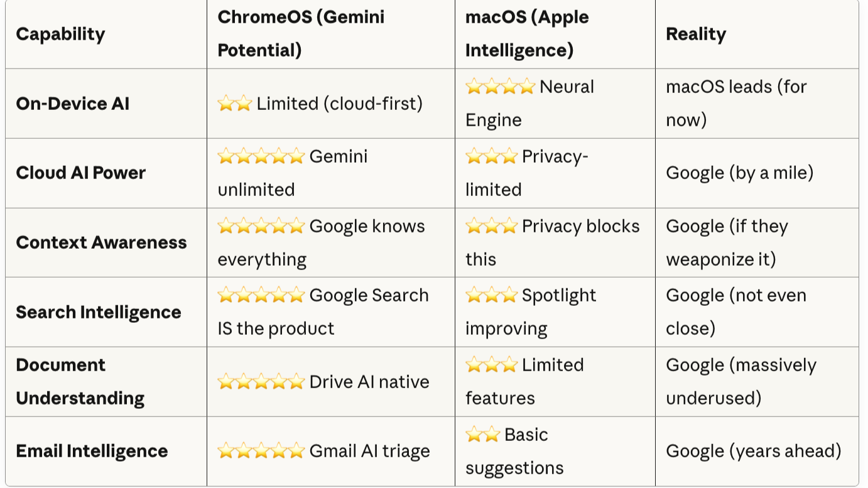Click the 'Google (years ahead)' cell
The image size is (868, 488).
(753, 451)
